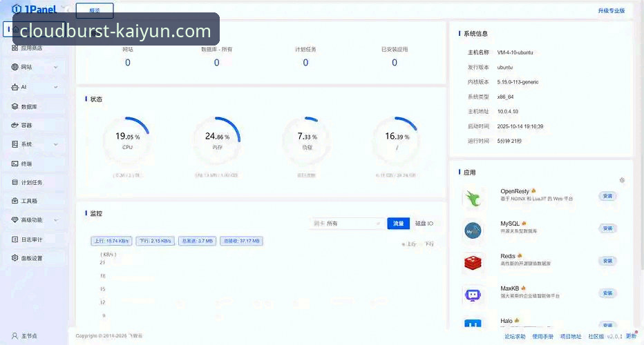
Task: Install OpenResty via its 安装 button
Action: tap(607, 196)
